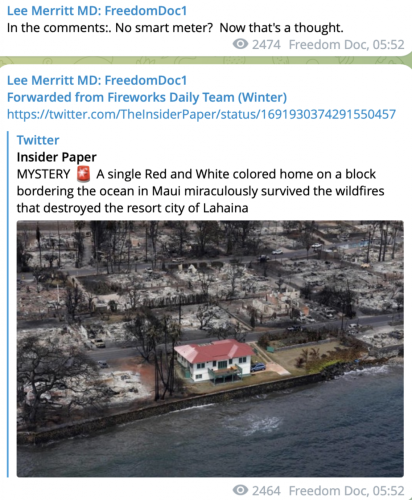Click the 2464 view counter
The width and height of the screenshot is (412, 500).
266,490
